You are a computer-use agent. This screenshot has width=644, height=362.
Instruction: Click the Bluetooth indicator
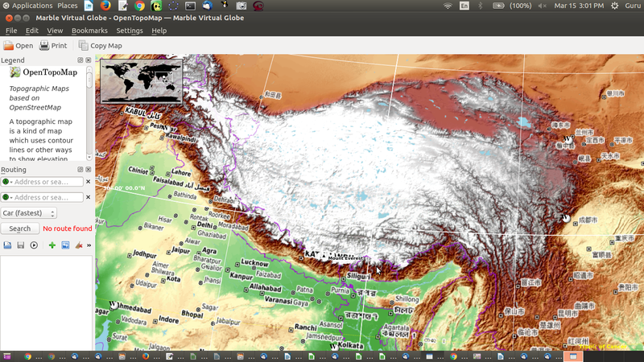480,6
